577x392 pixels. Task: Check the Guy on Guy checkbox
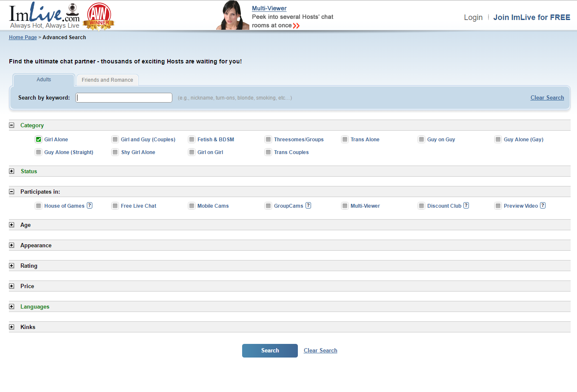tap(422, 140)
